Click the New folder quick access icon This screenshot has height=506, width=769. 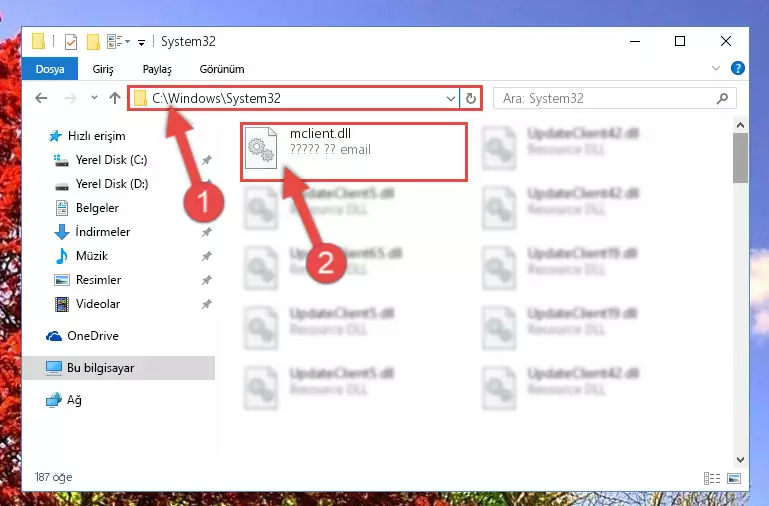point(93,42)
